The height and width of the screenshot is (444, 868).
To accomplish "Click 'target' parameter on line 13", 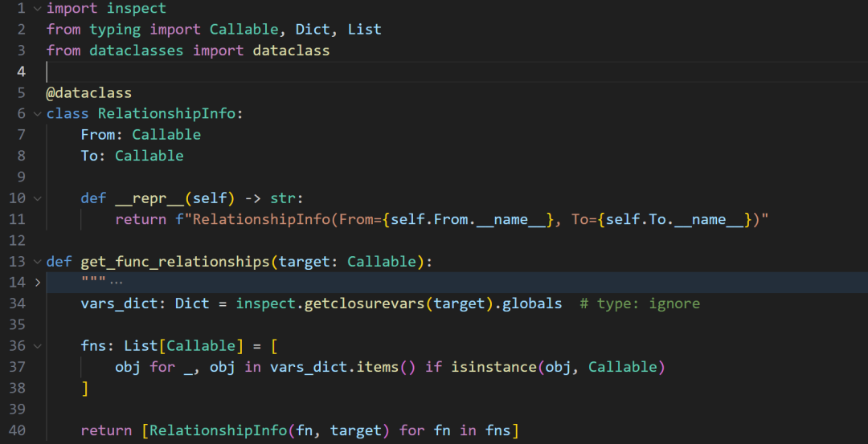I will coord(304,262).
